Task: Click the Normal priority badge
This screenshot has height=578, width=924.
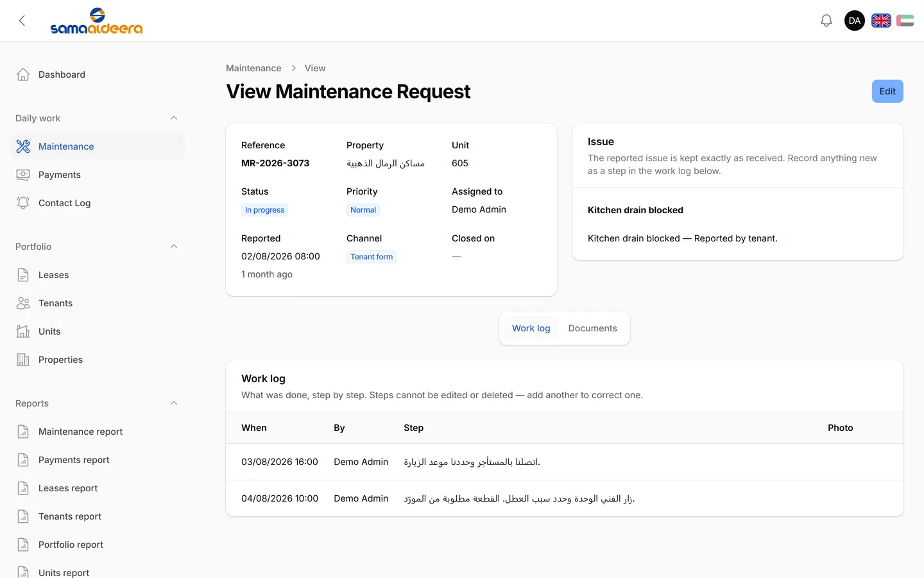Action: (x=363, y=210)
